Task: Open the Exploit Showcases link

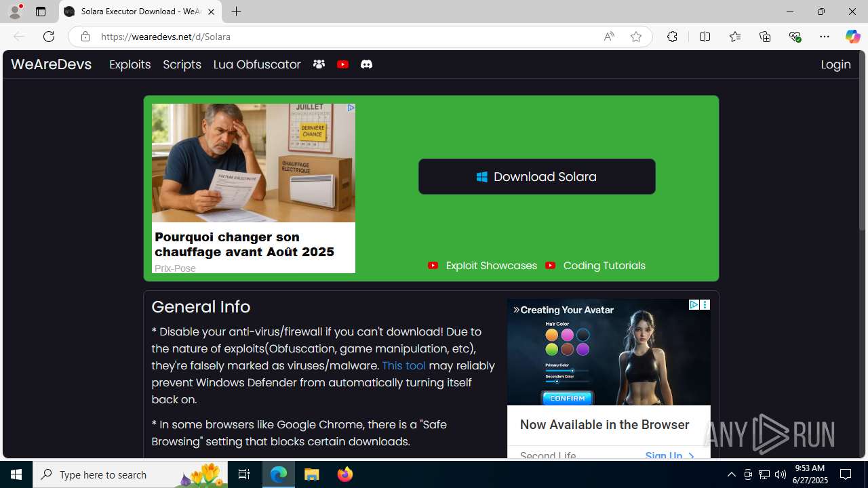Action: (x=482, y=266)
